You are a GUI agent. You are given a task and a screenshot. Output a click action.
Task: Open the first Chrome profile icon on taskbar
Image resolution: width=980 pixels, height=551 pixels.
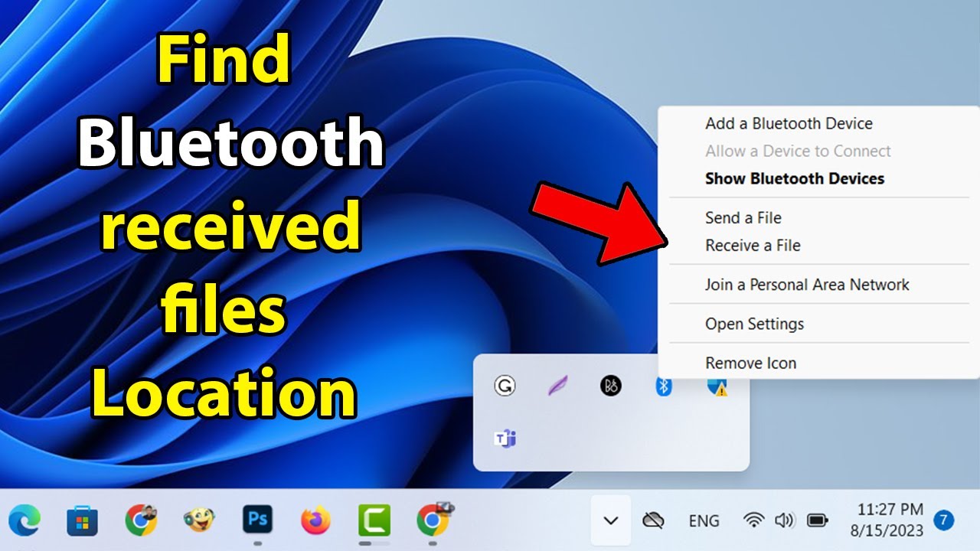tap(141, 520)
